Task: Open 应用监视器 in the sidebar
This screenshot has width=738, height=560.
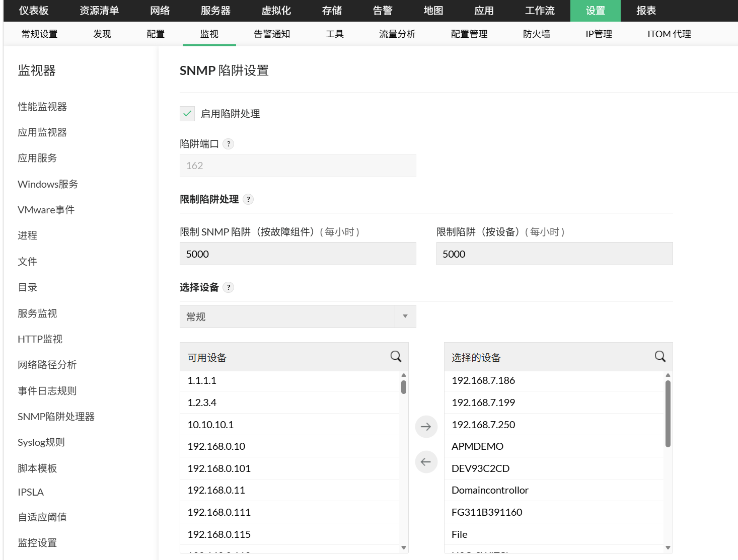Action: click(42, 132)
